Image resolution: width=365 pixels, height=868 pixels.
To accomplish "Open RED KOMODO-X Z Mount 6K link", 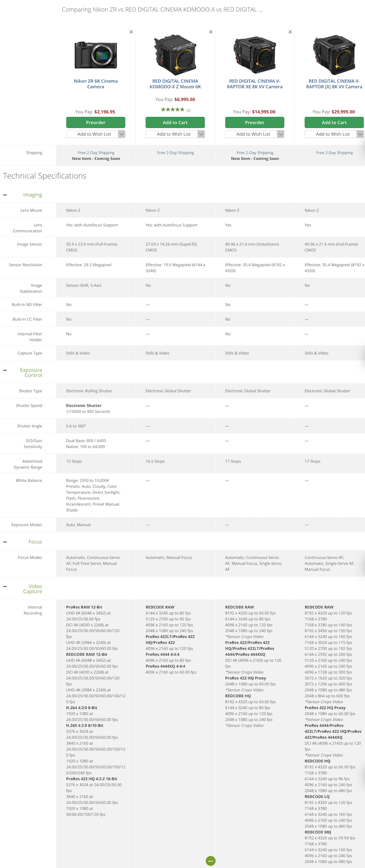I will coord(175,84).
